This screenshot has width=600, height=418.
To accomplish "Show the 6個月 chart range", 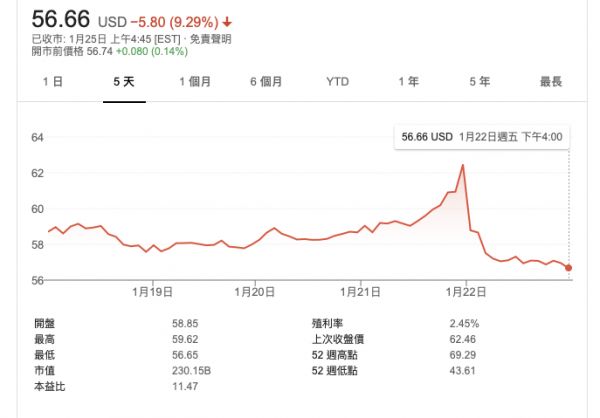I will [266, 81].
